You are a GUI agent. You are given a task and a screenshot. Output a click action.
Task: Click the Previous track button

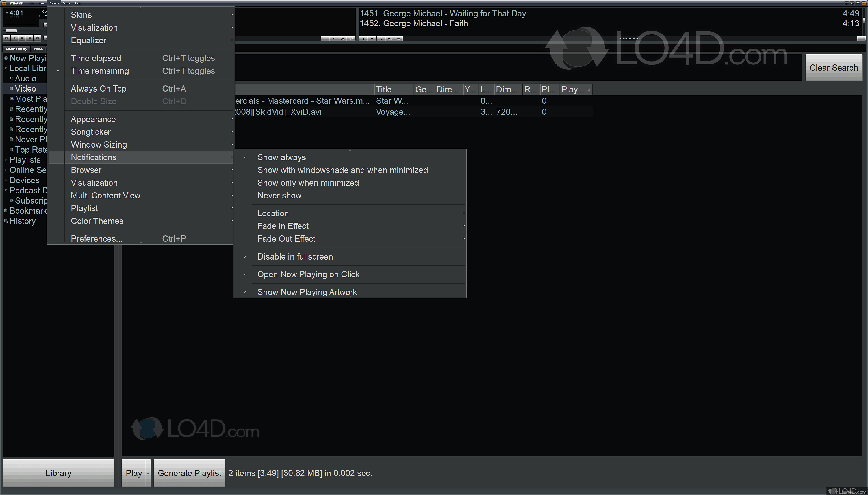[6, 38]
